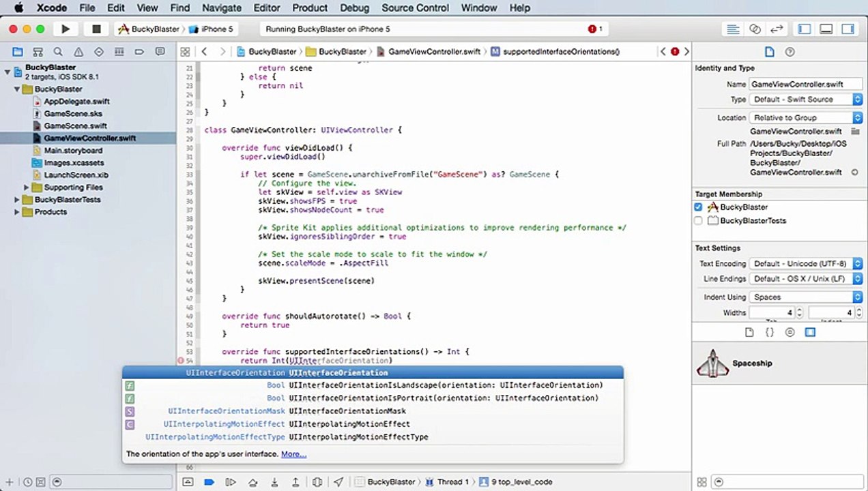Click the More... link in autocomplete

(x=293, y=454)
